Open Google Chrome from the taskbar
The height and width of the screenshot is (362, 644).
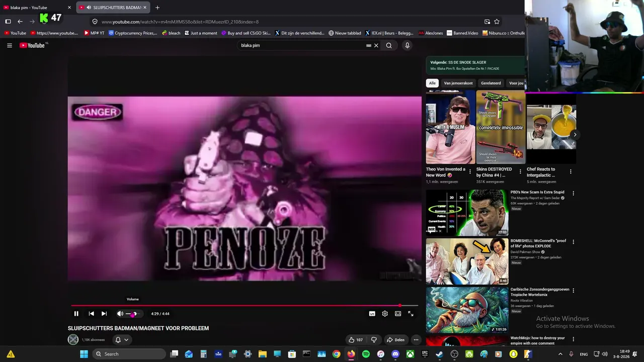pos(337,354)
